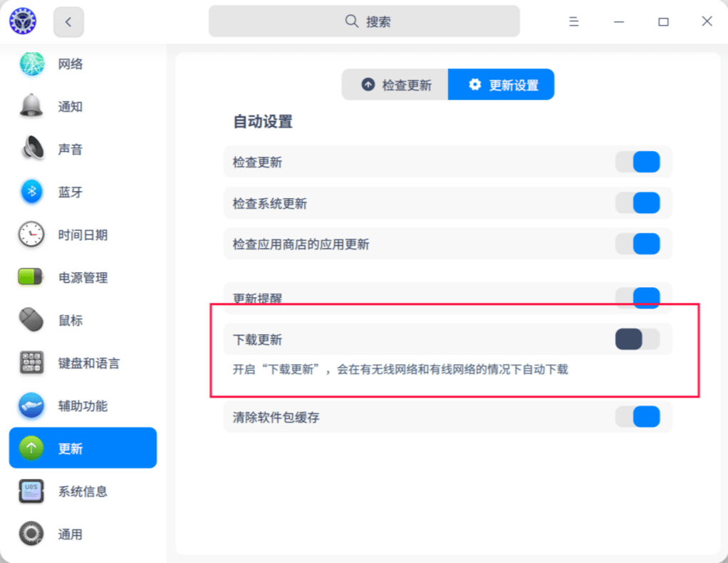The image size is (728, 563).
Task: Enable the 下载更新 download toggle
Action: click(x=638, y=339)
